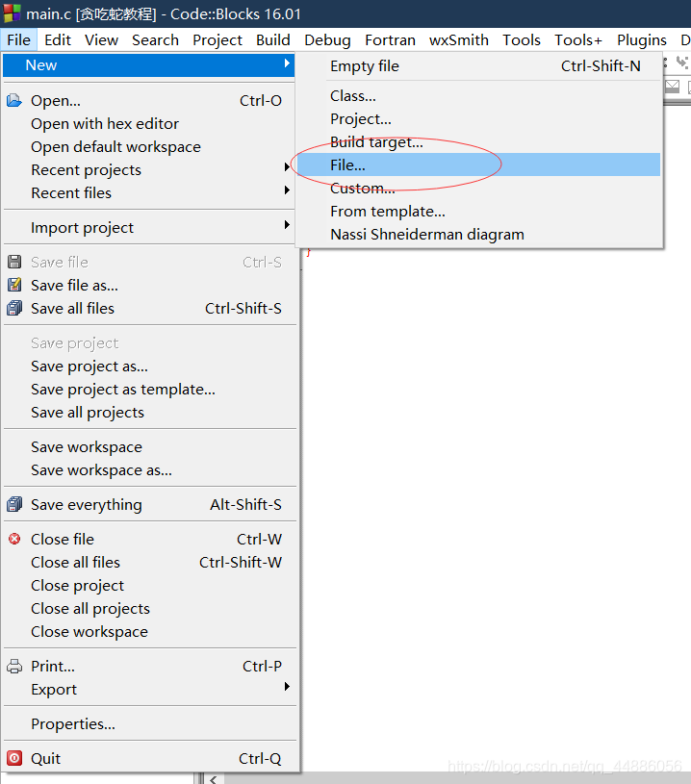
Task: Select Close project entry
Action: point(148,585)
